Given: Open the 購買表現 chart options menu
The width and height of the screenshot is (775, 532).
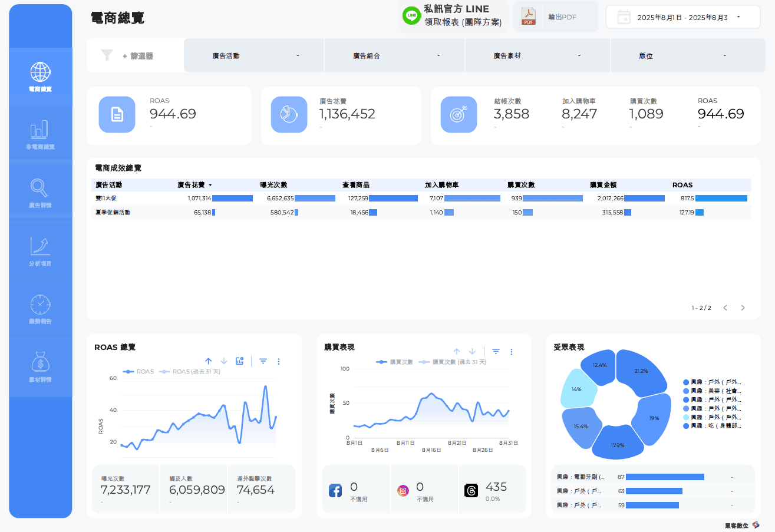Looking at the screenshot, I should pos(512,351).
